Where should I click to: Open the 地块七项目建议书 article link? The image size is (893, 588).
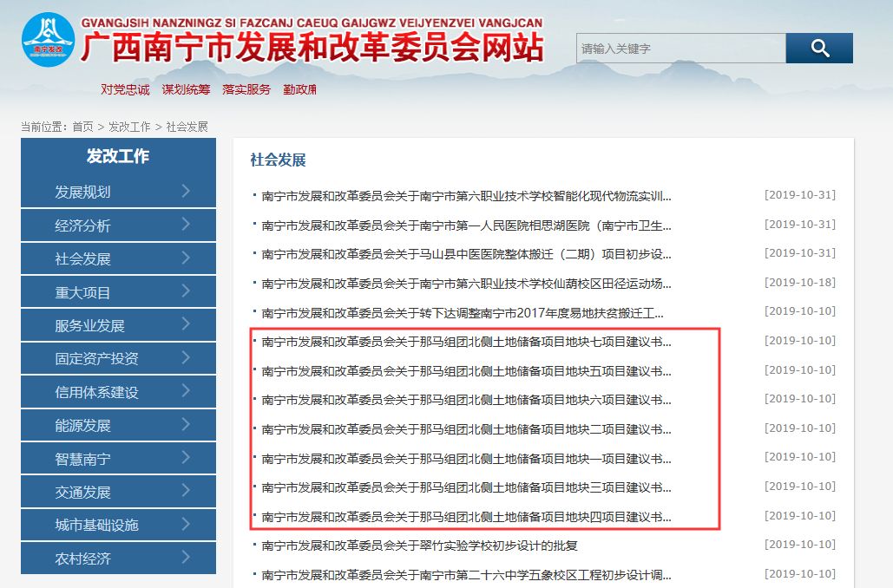466,342
